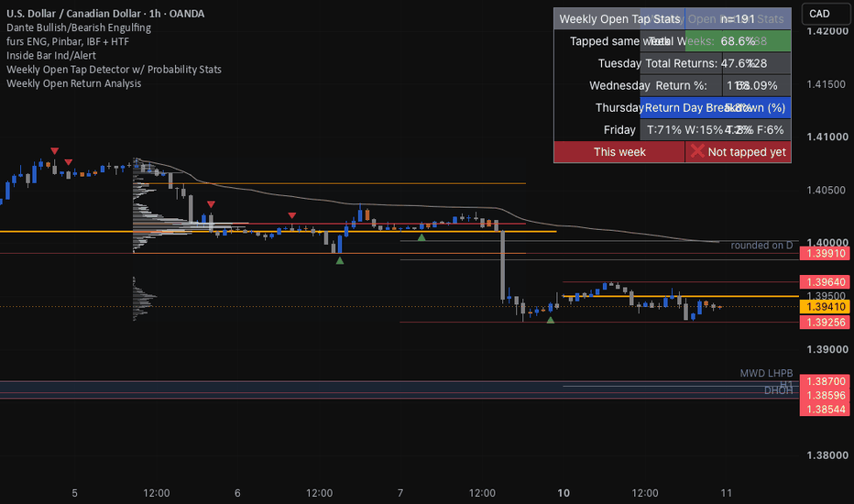
Task: Click the green up-triangle below the big drop's low
Action: pyautogui.click(x=551, y=321)
